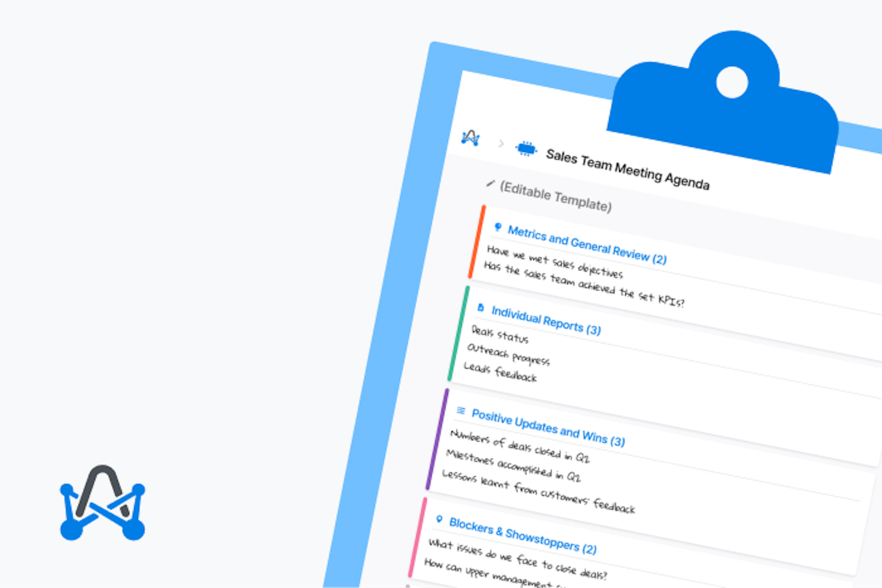Select 'Lessons learnt from customers' feedback'
882x588 pixels.
(x=538, y=492)
